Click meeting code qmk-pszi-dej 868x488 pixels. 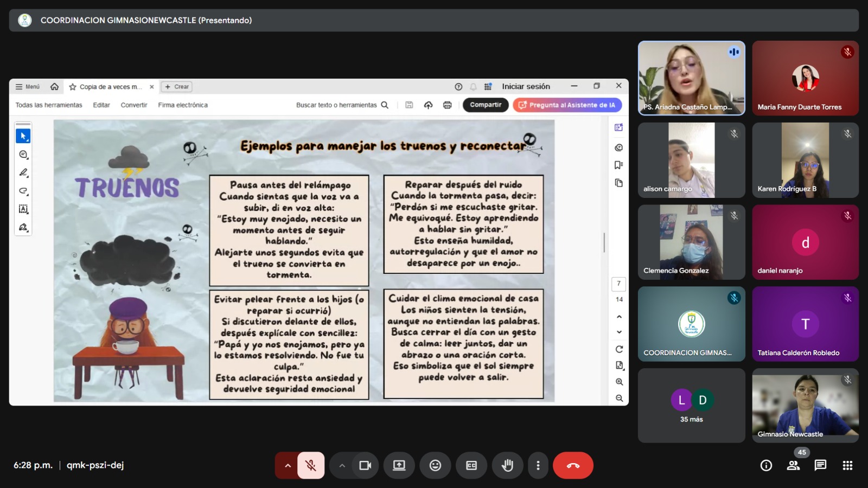(x=95, y=465)
